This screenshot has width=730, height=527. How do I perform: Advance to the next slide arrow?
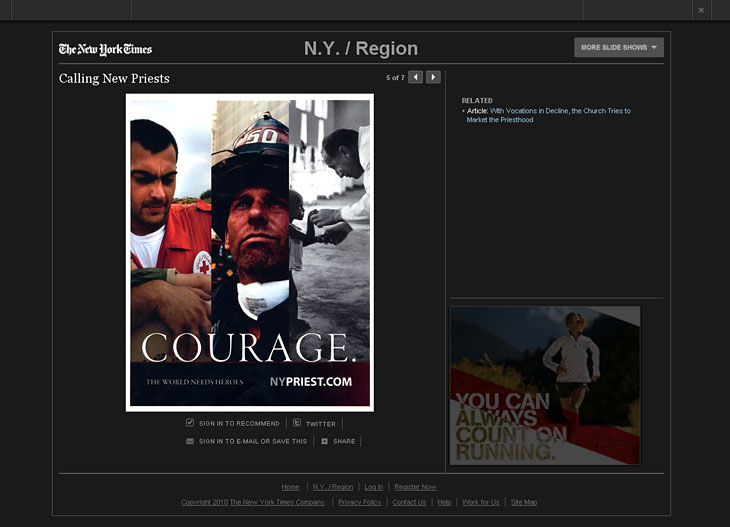[x=433, y=77]
